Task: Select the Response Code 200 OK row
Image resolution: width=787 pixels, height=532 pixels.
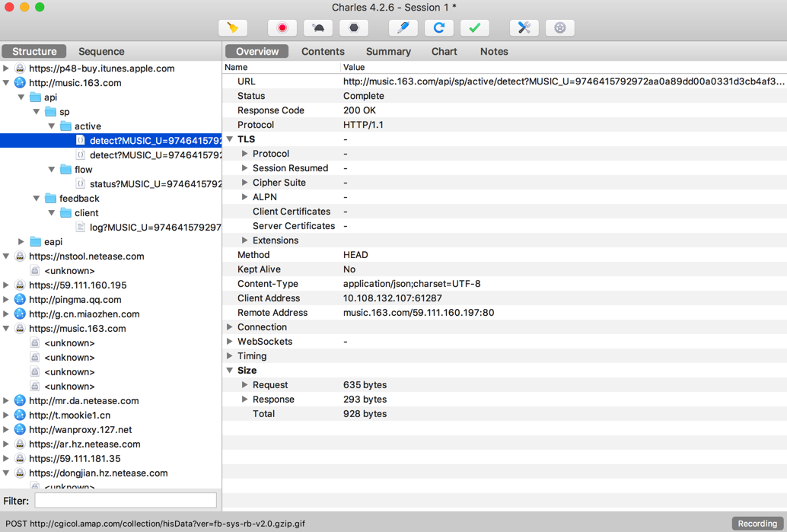Action: [x=505, y=110]
